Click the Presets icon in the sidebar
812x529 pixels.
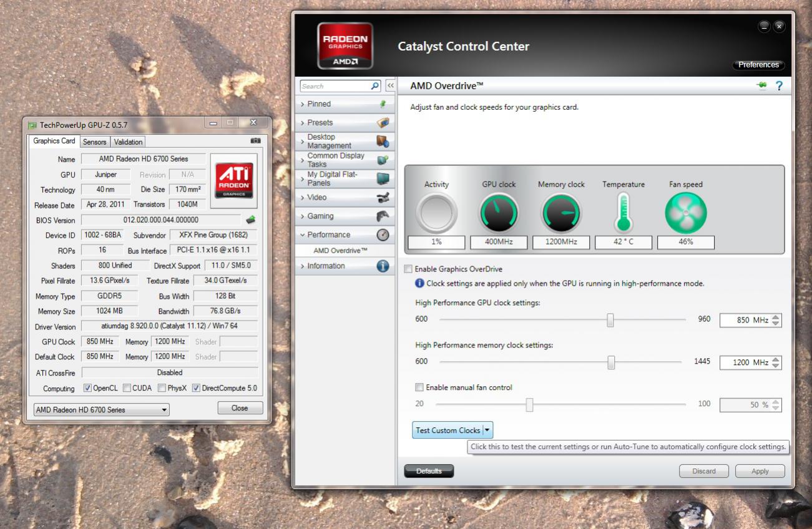(383, 122)
